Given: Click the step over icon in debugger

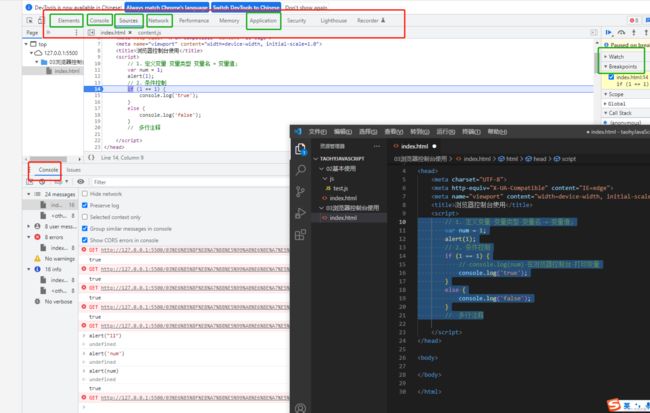Looking at the screenshot, I should coord(621,32).
